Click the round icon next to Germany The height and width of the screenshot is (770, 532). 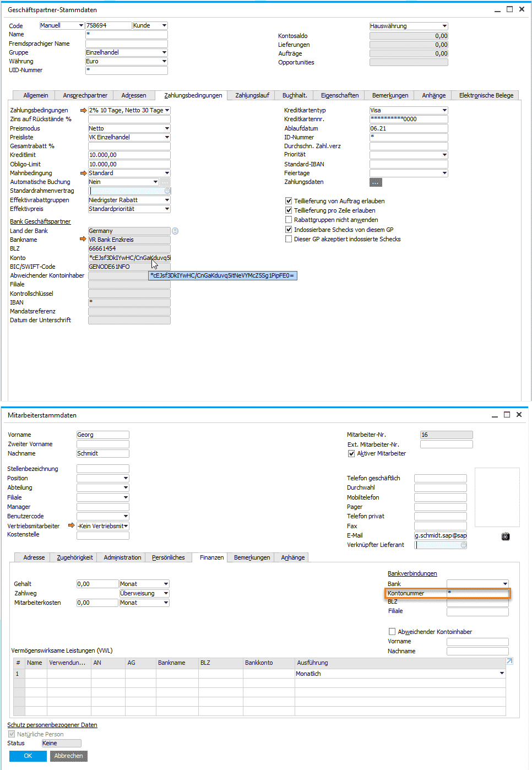[x=175, y=231]
